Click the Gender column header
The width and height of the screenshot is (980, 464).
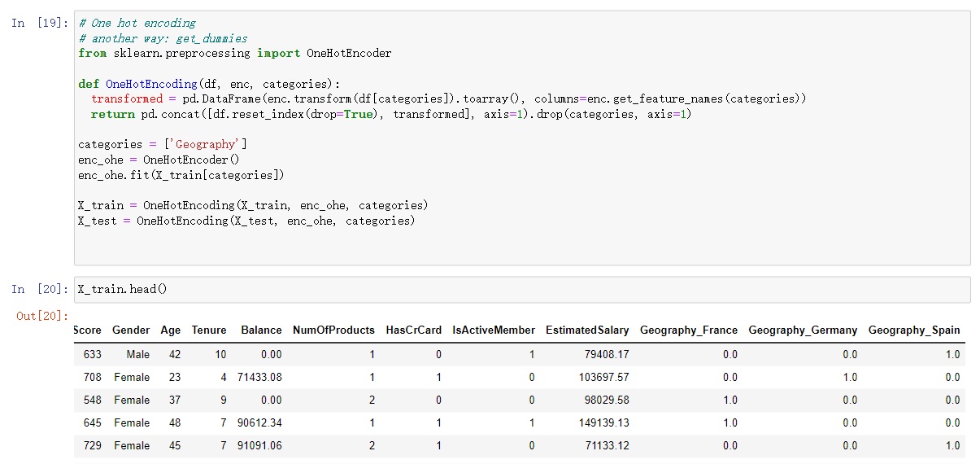coord(131,330)
